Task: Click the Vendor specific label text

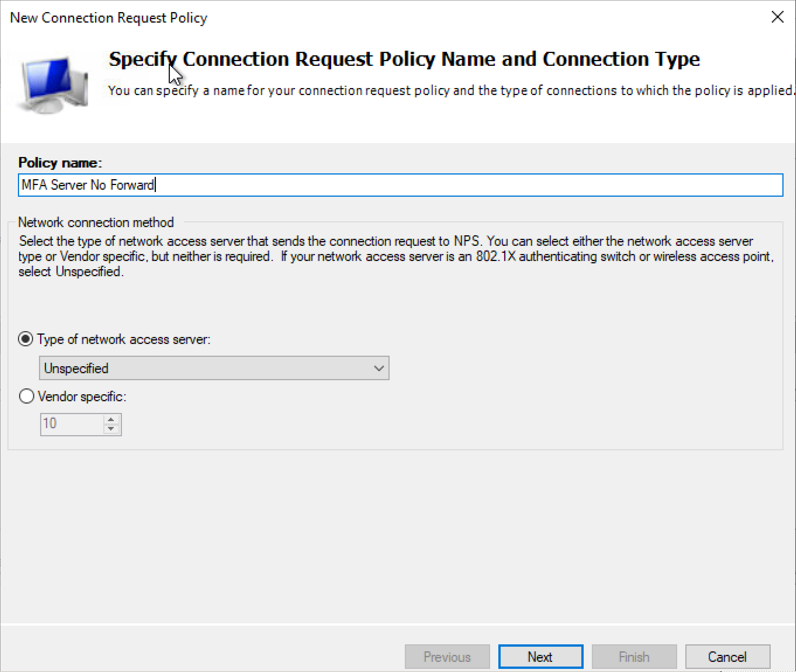Action: pyautogui.click(x=82, y=397)
